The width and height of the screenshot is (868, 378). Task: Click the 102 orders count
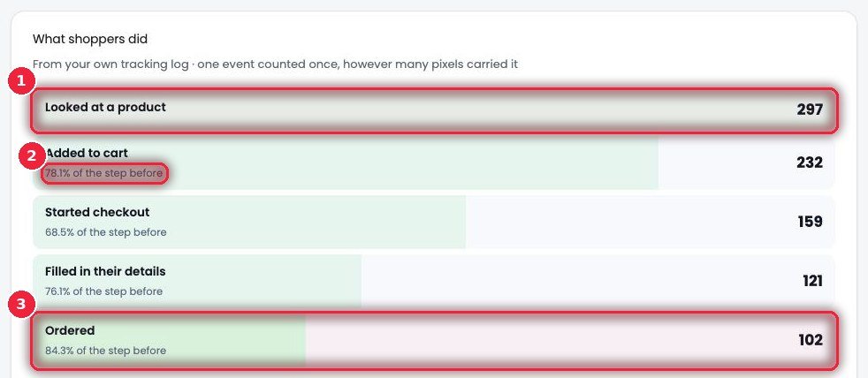click(x=811, y=340)
